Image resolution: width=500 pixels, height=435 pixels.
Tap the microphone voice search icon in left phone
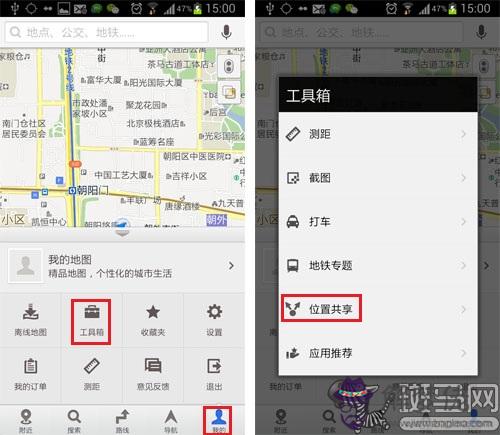[226, 32]
